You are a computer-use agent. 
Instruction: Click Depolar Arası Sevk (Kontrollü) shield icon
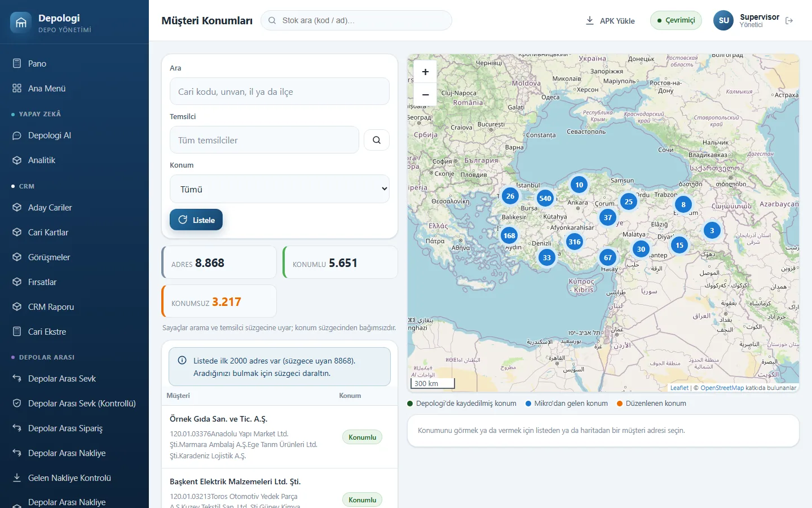click(x=17, y=404)
